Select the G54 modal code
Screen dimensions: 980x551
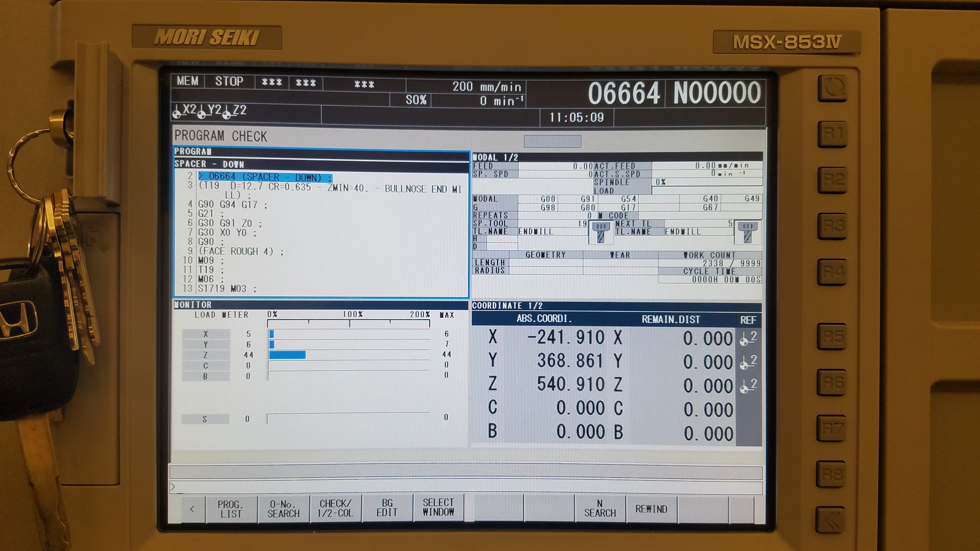pos(628,199)
